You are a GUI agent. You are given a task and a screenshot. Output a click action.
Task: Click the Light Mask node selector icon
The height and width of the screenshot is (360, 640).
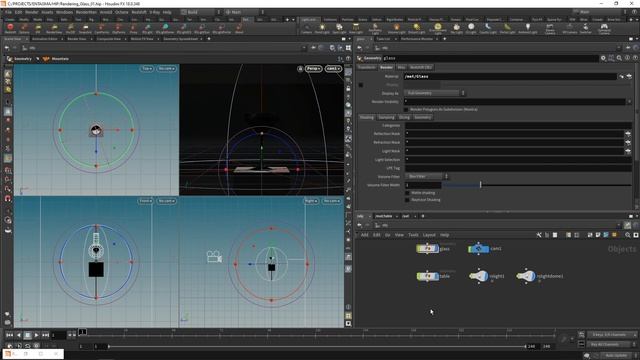628,151
